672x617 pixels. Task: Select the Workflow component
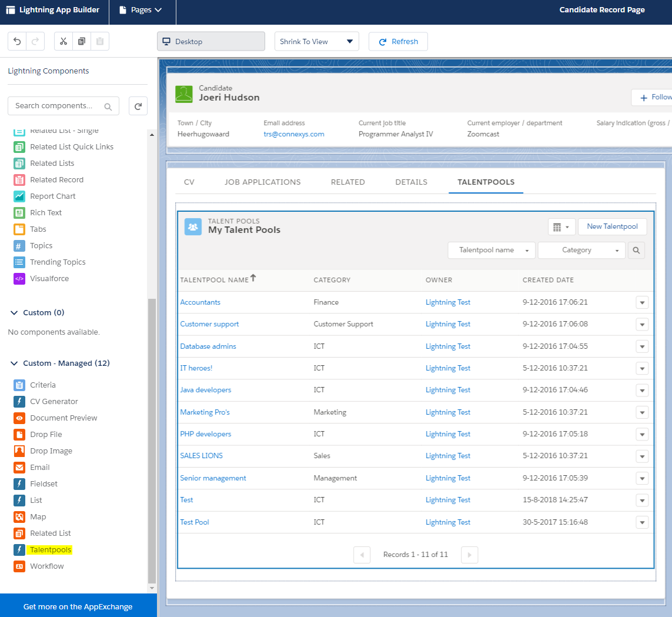click(x=39, y=566)
